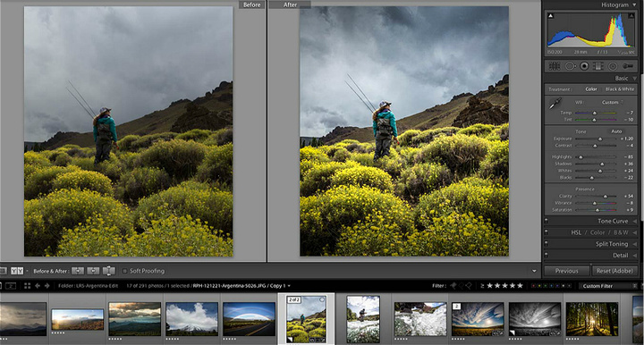
Task: Swap Before and After settings
Action: (x=109, y=271)
